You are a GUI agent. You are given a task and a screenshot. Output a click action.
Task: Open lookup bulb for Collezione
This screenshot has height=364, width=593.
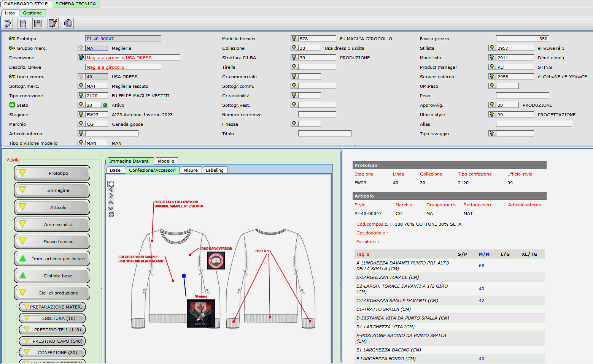294,48
